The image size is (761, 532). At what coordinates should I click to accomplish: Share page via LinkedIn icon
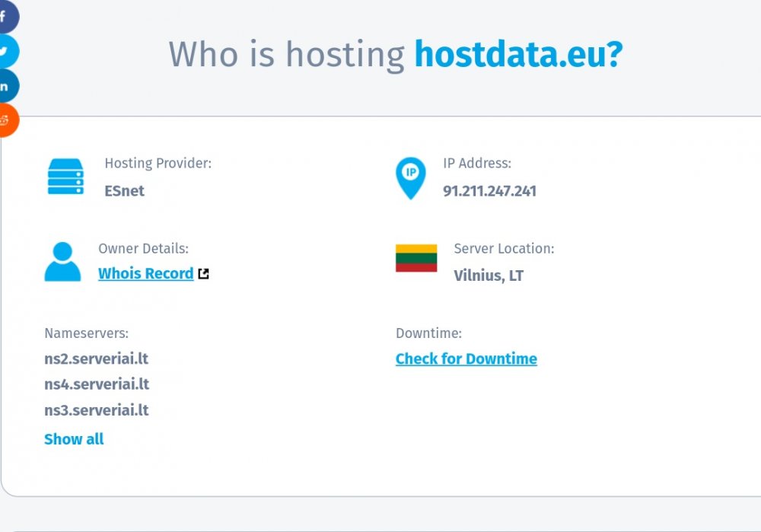[6, 87]
